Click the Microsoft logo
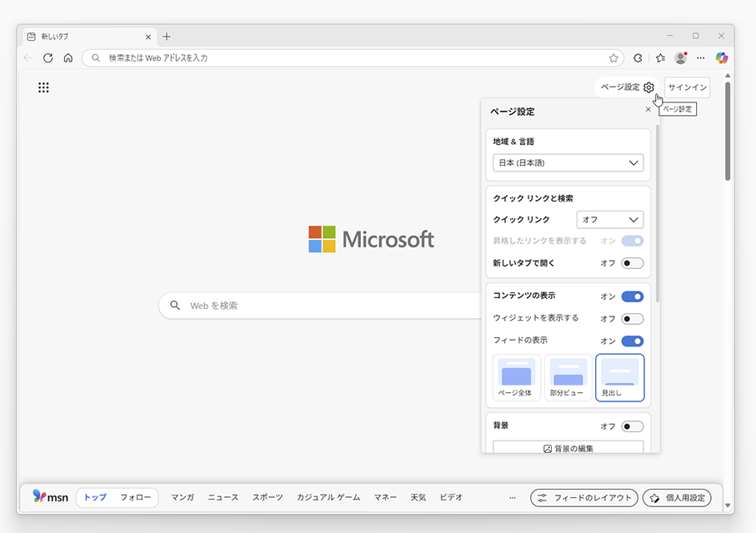 coord(371,239)
